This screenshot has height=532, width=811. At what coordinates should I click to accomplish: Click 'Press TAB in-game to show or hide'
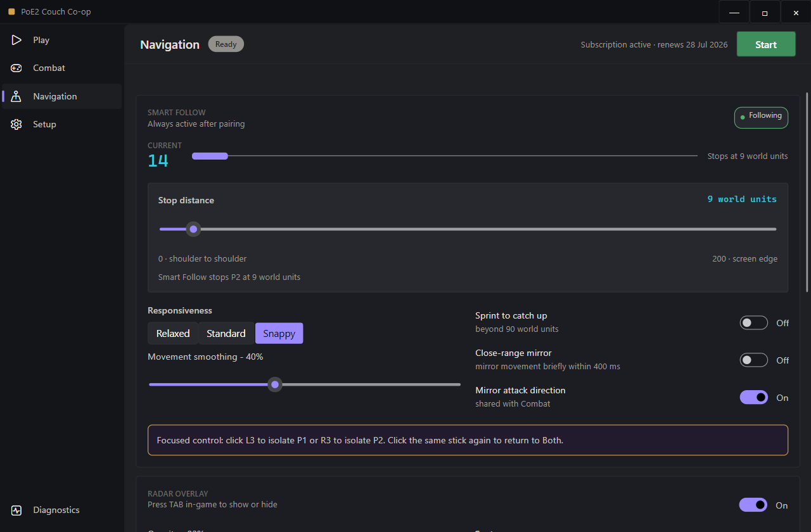tap(212, 505)
